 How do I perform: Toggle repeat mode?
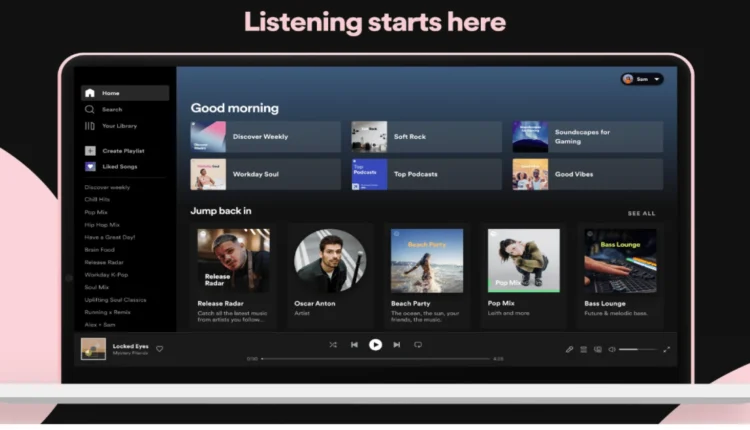point(418,345)
